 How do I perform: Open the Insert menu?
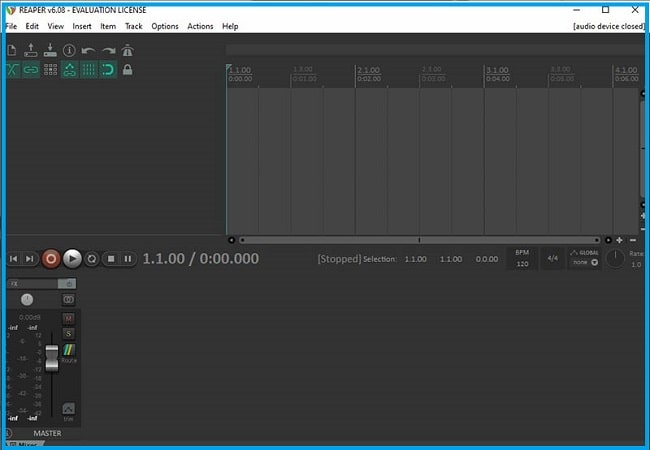pos(82,26)
